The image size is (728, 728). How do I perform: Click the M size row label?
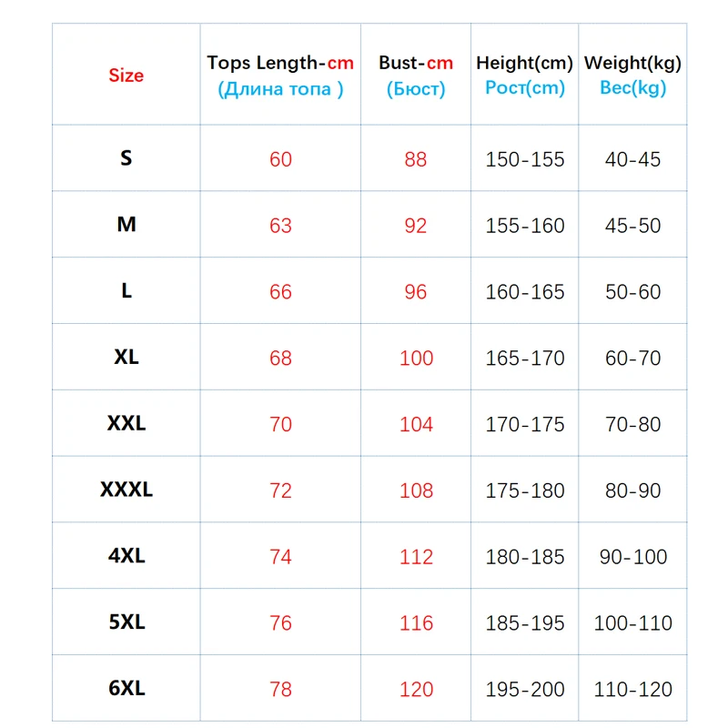[126, 225]
